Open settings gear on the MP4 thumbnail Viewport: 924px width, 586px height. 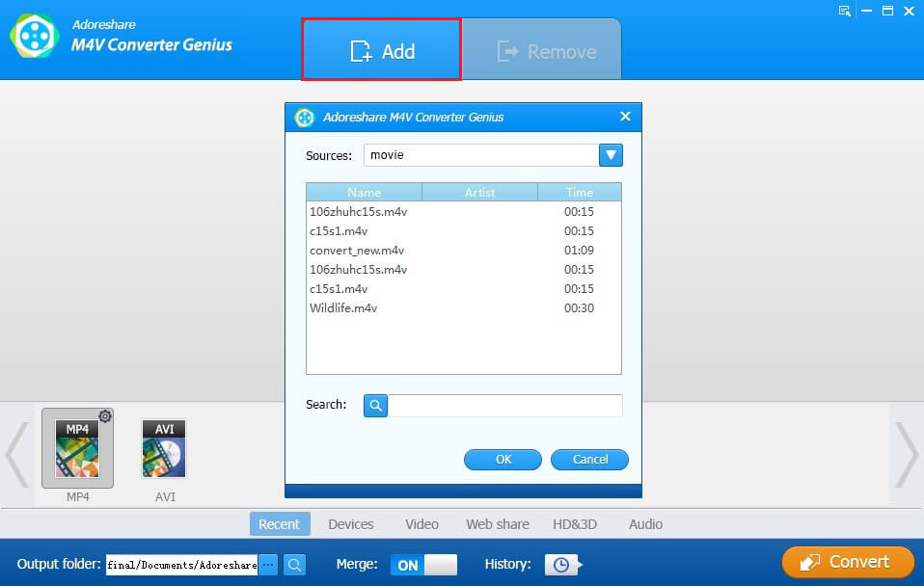[105, 415]
